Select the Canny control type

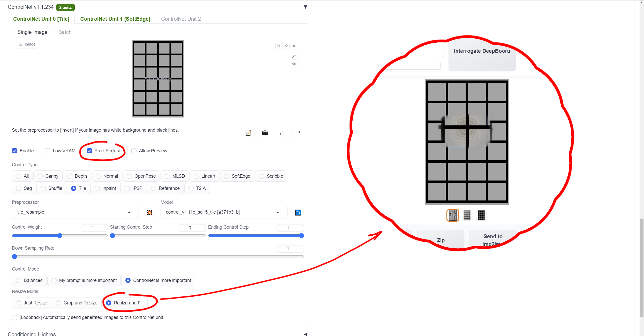(x=40, y=176)
